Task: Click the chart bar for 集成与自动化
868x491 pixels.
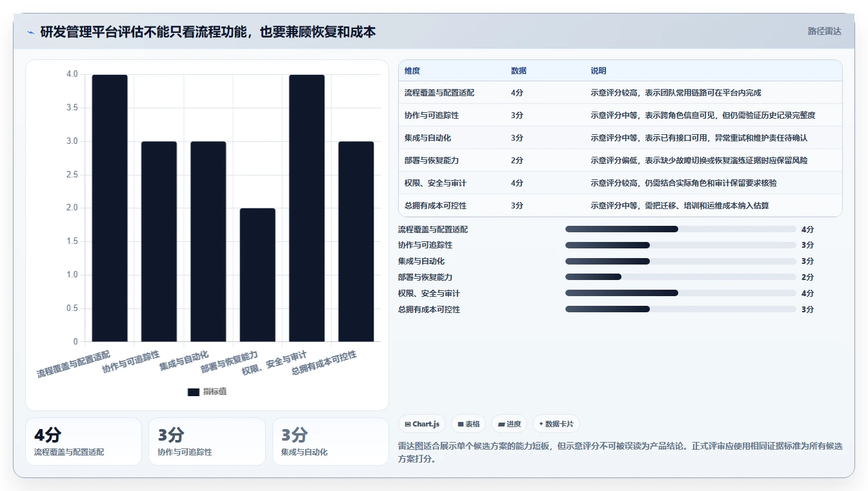Action: (x=208, y=241)
